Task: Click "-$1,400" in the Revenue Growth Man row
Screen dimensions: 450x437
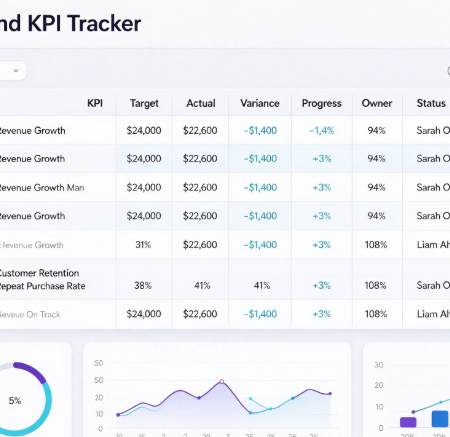Action: pyautogui.click(x=260, y=187)
